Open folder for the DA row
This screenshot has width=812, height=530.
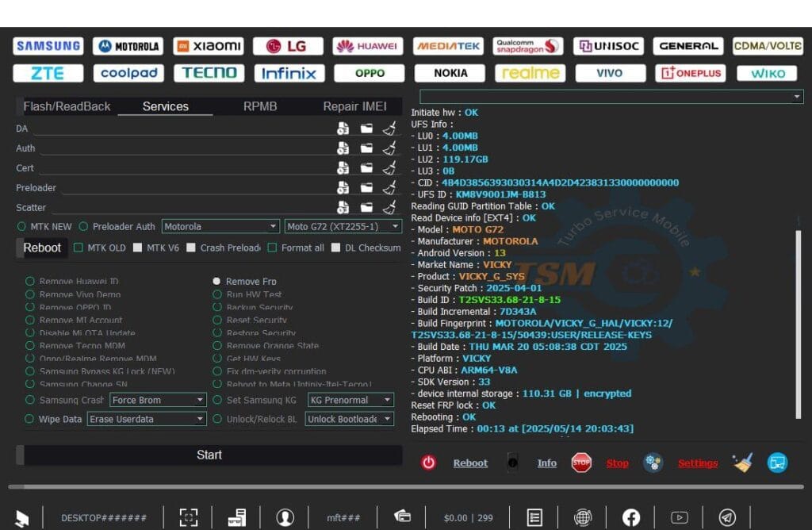point(366,129)
